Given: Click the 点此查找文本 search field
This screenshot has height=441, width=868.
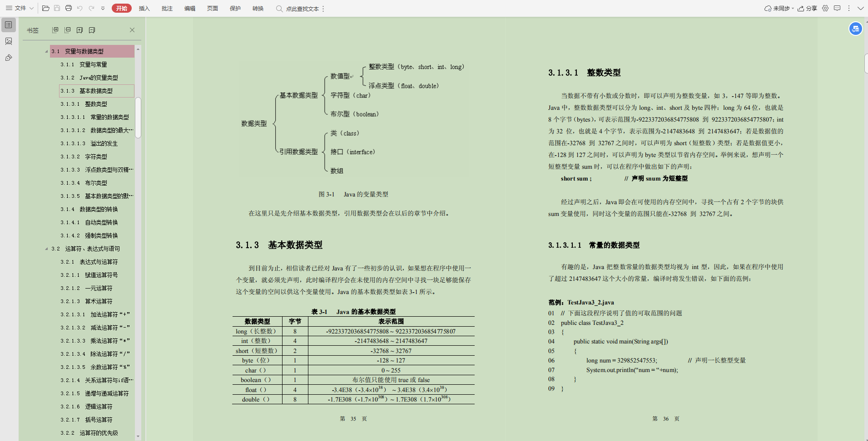Looking at the screenshot, I should point(301,8).
